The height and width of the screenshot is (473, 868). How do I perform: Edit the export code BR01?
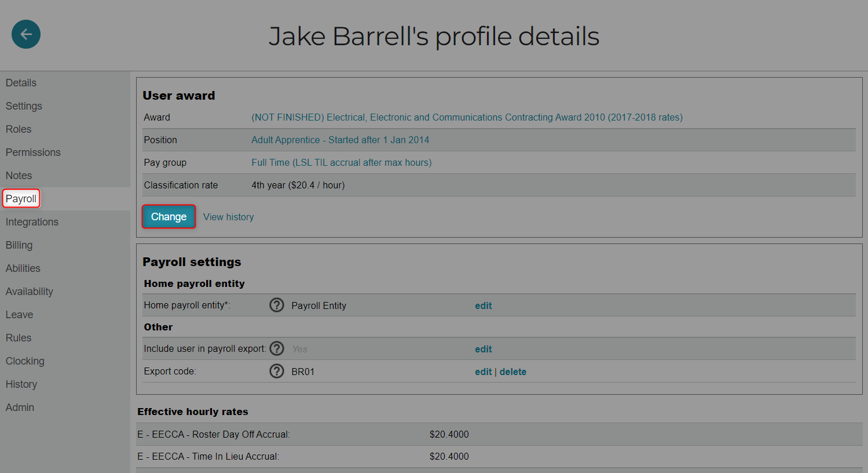click(482, 372)
